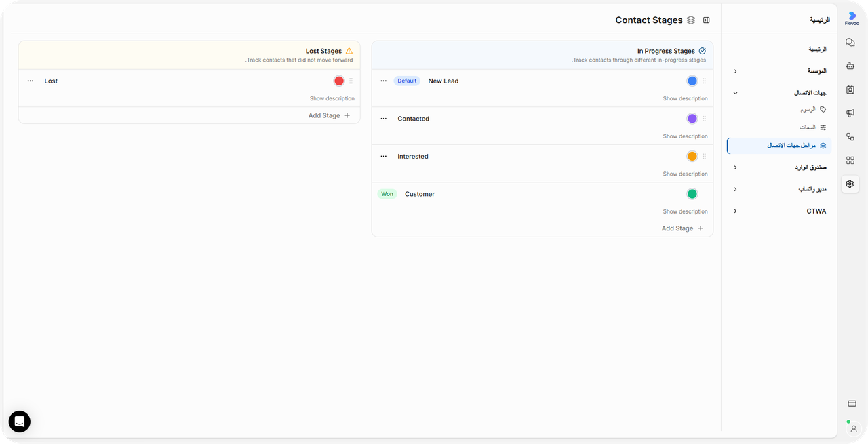Open the apps grid icon
The width and height of the screenshot is (868, 444).
[850, 161]
